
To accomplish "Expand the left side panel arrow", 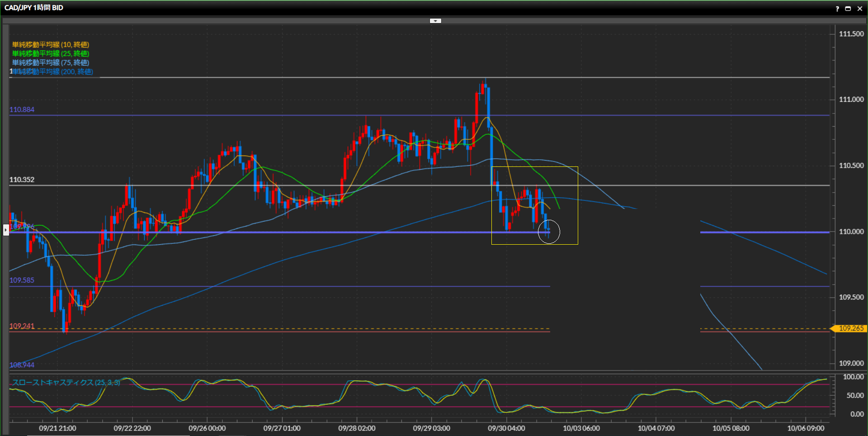I will [x=5, y=230].
